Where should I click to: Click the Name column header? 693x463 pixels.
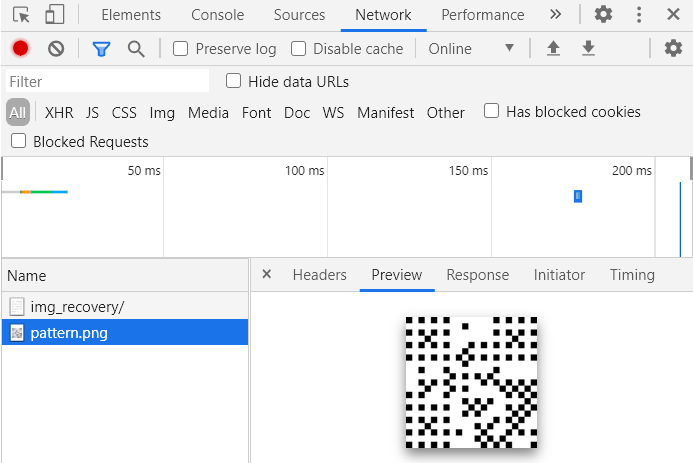(125, 275)
